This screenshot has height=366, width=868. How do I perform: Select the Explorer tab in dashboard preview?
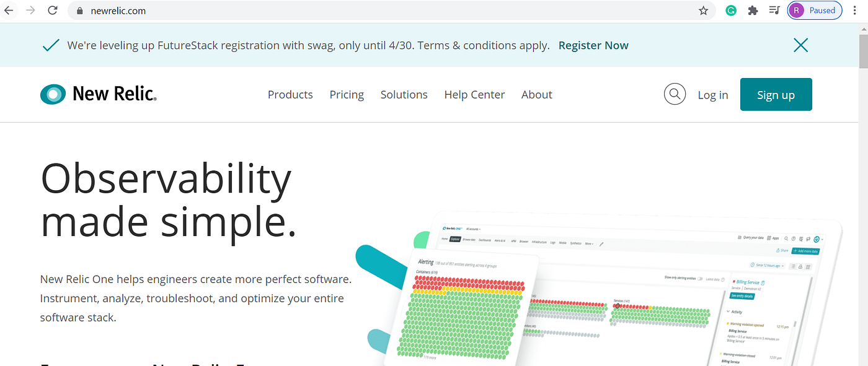point(455,239)
